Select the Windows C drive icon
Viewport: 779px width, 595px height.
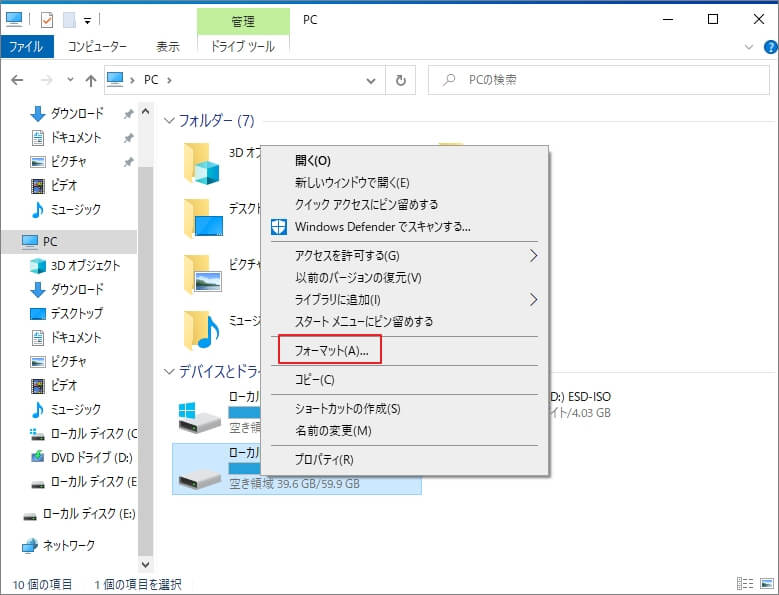(x=199, y=417)
